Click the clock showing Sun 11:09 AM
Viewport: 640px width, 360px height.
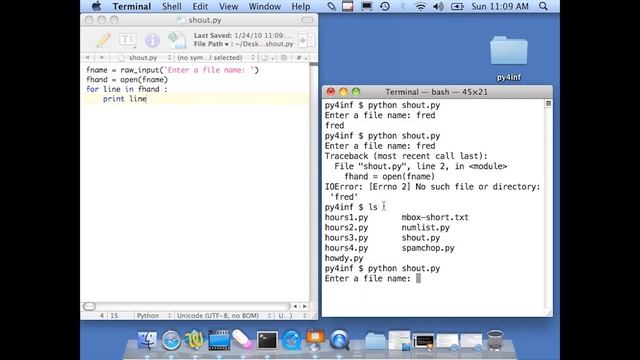(500, 6)
